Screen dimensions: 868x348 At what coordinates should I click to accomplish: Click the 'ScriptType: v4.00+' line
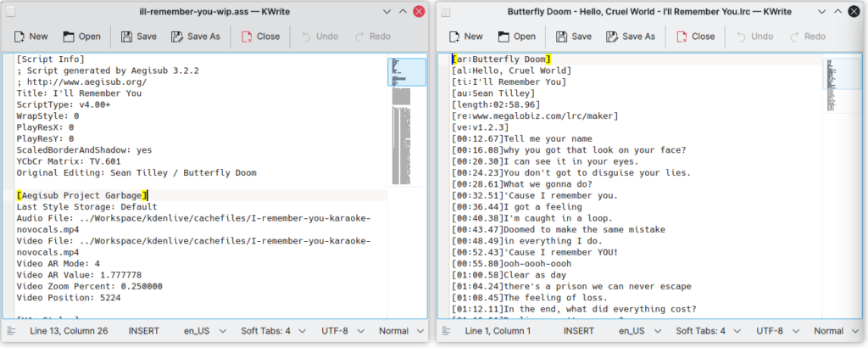[64, 104]
